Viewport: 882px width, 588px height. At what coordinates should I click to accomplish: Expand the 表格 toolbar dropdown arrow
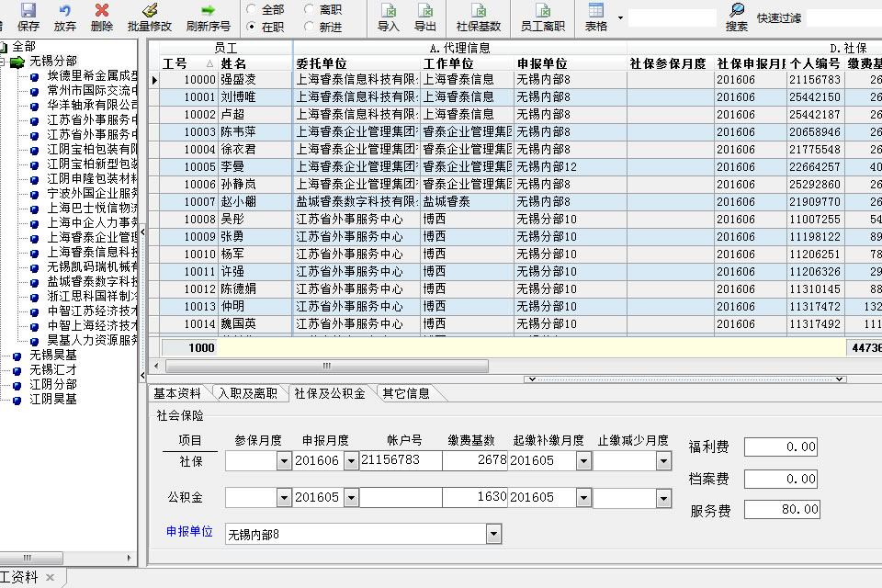coord(620,17)
